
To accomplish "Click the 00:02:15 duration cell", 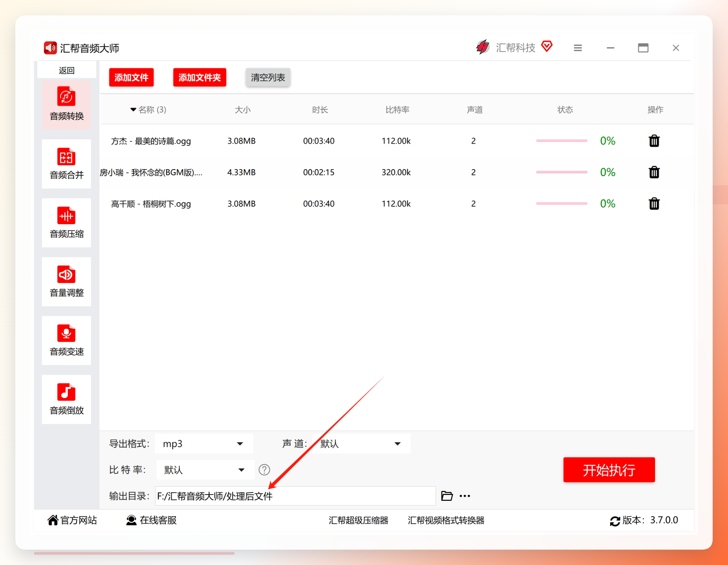I will [319, 172].
